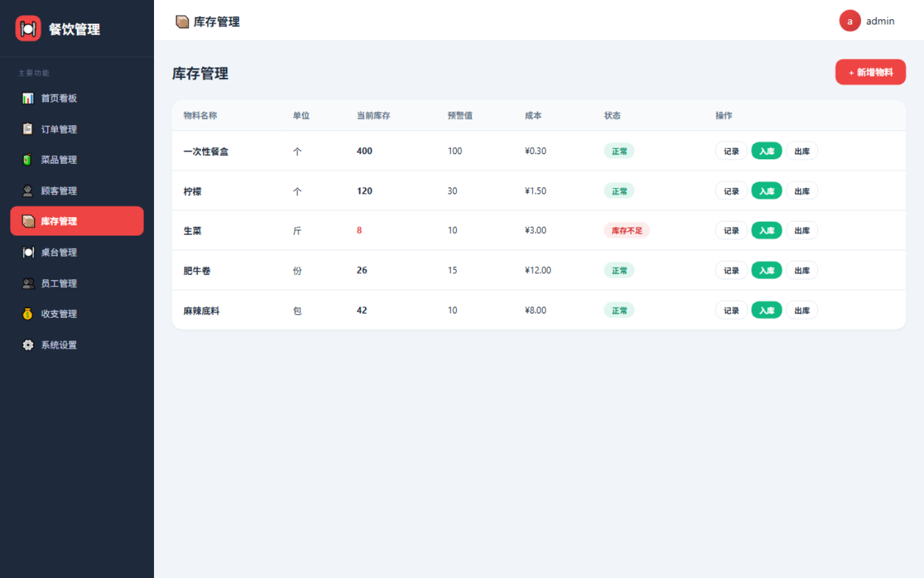Click 出库 for 麻辣底料
The image size is (924, 578).
tap(801, 311)
